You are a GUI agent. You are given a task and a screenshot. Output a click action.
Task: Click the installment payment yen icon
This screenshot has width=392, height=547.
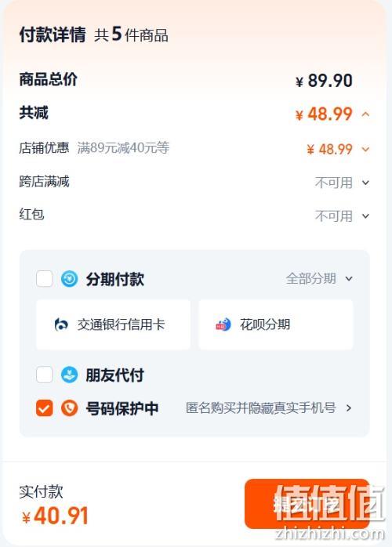pyautogui.click(x=69, y=279)
